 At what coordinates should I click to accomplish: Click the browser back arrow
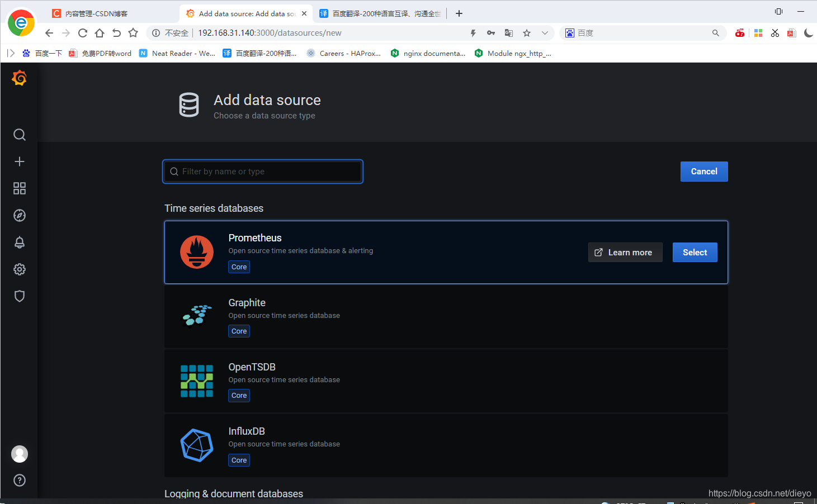[49, 33]
